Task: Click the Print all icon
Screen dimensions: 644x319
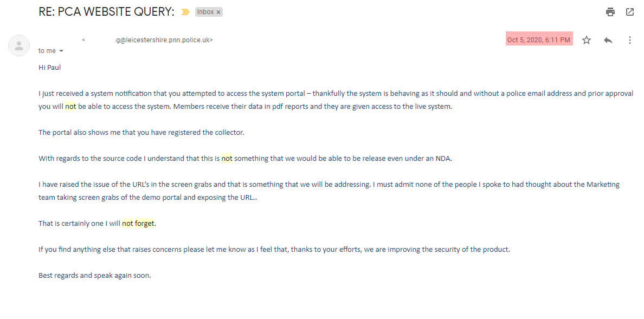Action: (610, 12)
